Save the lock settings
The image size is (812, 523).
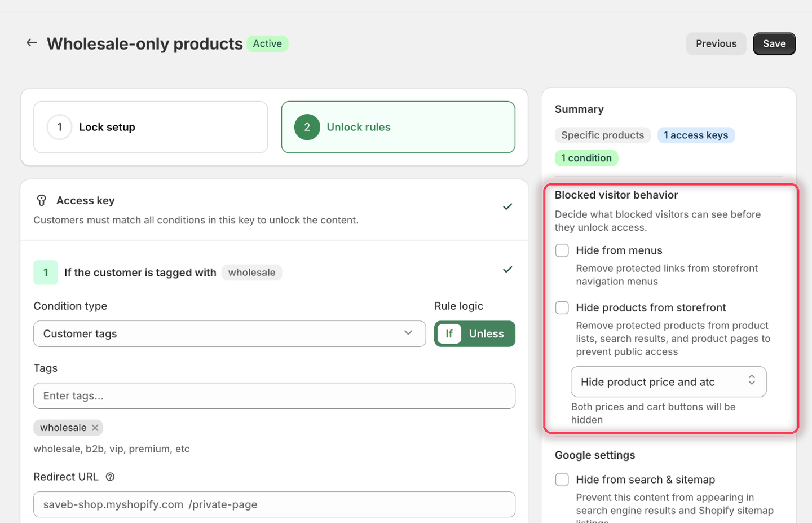(774, 43)
